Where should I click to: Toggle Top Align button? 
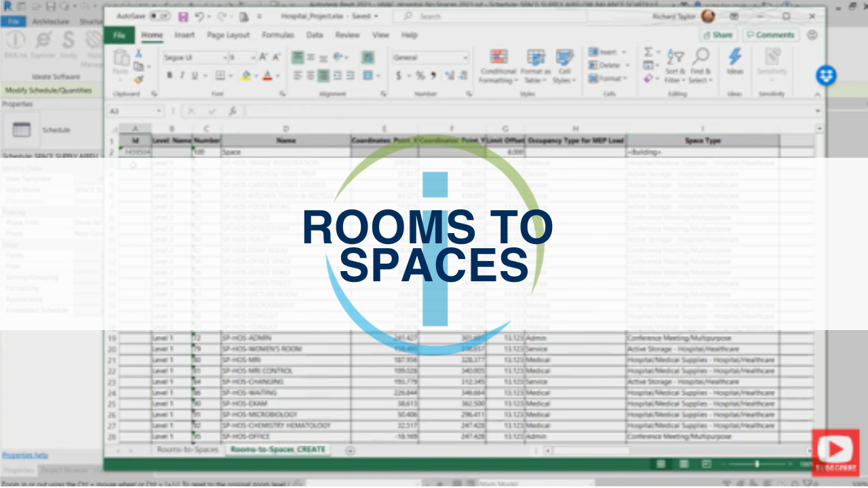pyautogui.click(x=298, y=58)
